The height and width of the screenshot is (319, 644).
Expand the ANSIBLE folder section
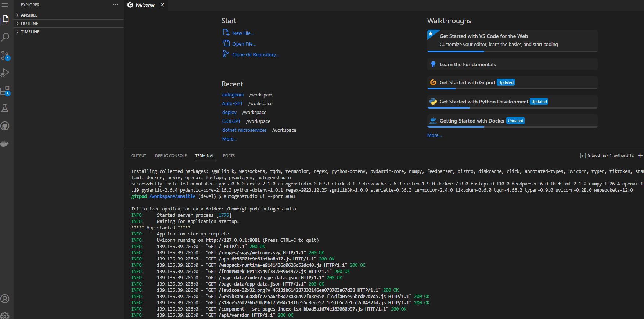click(x=69, y=15)
